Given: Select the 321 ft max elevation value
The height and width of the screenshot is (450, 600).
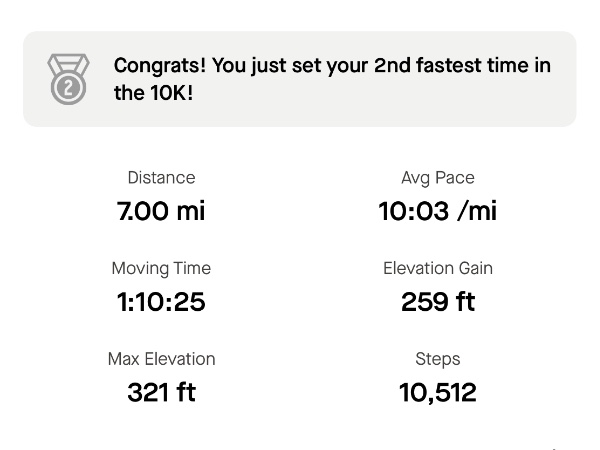Looking at the screenshot, I should [x=161, y=392].
